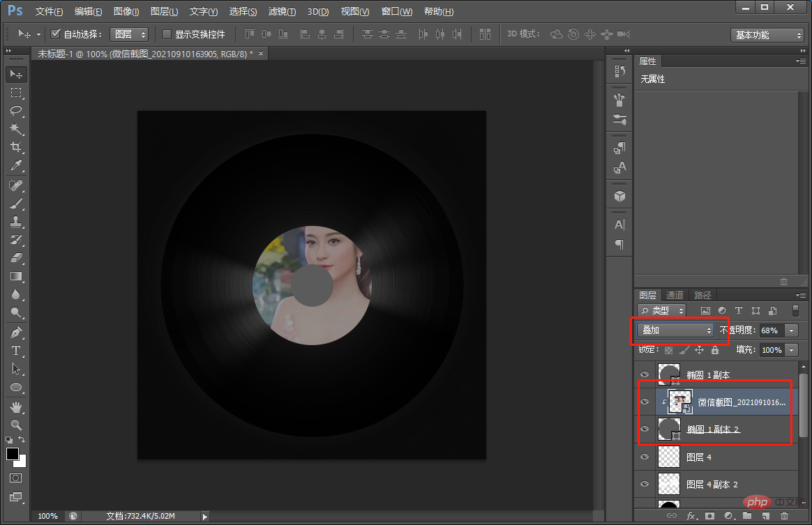Viewport: 812px width, 525px height.
Task: Open the fill 100% slider arrow
Action: [x=791, y=350]
